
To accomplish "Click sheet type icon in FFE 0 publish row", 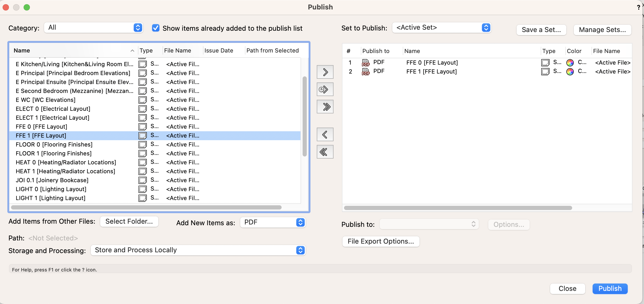I will point(545,63).
